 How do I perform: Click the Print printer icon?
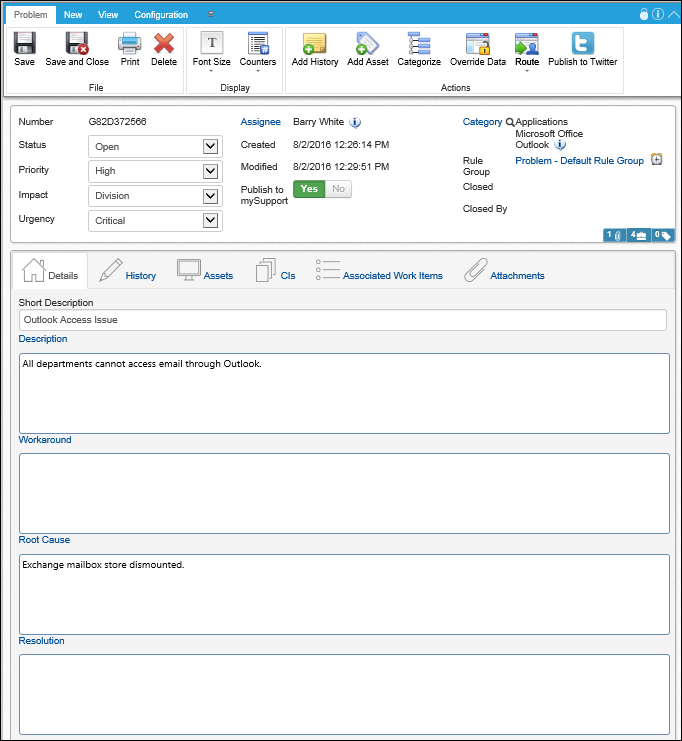(x=129, y=43)
